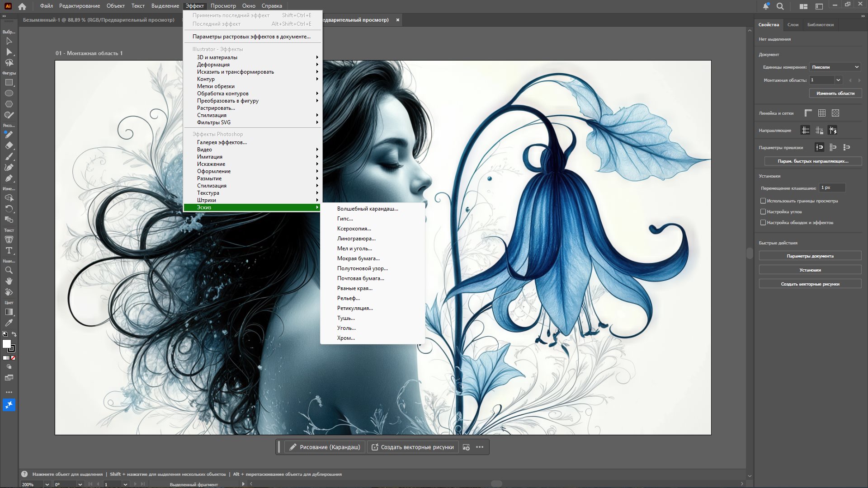This screenshot has height=488, width=868.
Task: Open the Search icon in top bar
Action: pos(780,6)
